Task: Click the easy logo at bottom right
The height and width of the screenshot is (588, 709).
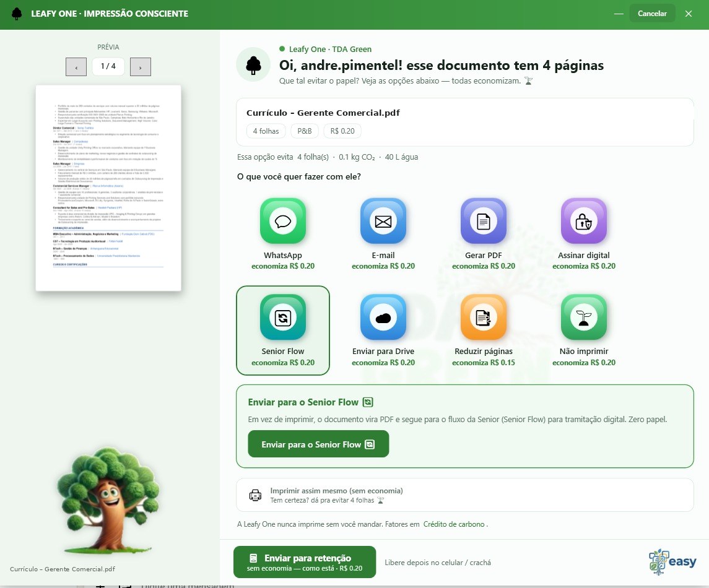Action: coord(672,562)
